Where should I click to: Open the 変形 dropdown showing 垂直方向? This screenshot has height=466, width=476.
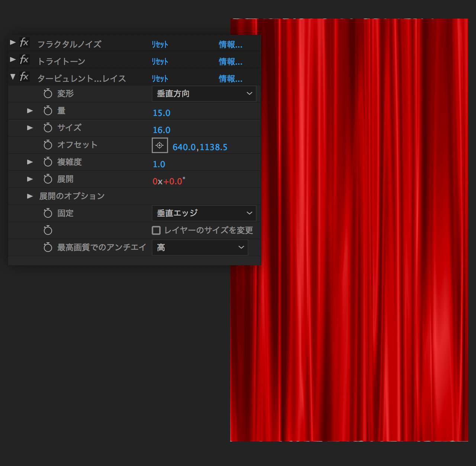(x=204, y=94)
